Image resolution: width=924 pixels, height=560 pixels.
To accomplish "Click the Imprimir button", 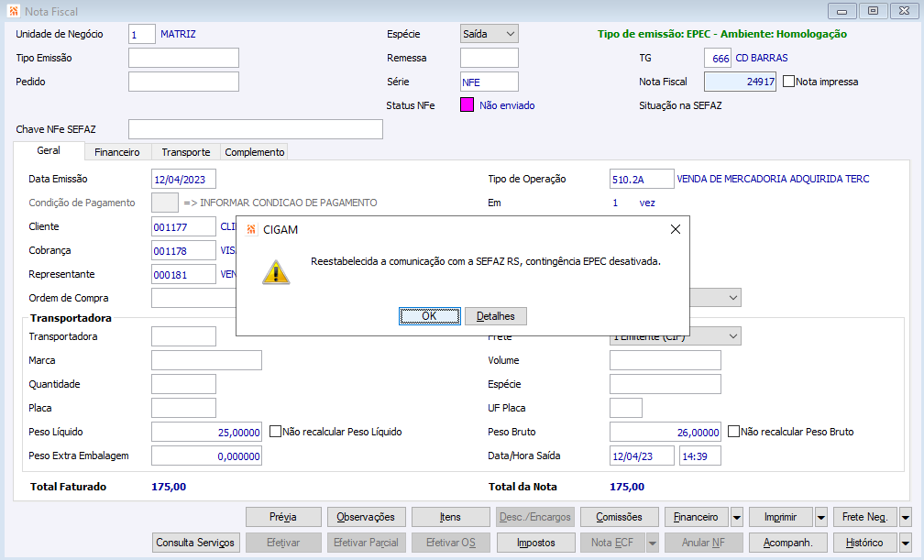I will 780,517.
